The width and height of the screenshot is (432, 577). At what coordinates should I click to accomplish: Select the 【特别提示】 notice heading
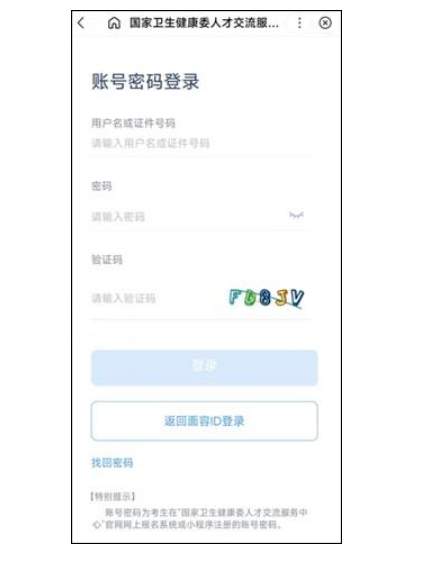point(113,496)
